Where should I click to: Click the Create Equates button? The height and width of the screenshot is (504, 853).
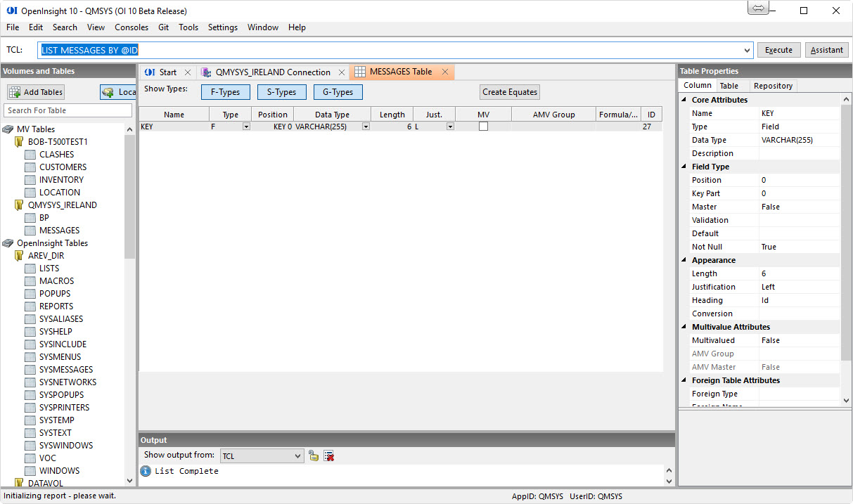[x=510, y=92]
